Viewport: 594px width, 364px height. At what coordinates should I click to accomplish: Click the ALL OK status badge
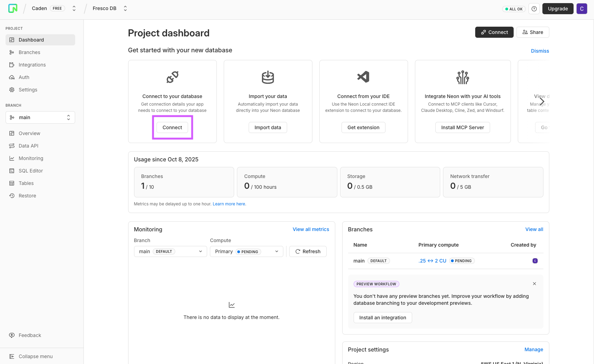[x=514, y=9]
